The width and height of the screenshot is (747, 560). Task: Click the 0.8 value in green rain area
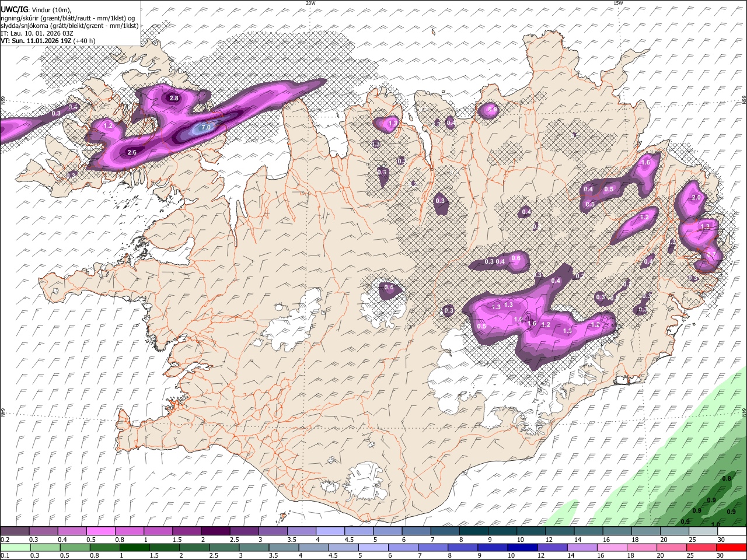pos(727,478)
